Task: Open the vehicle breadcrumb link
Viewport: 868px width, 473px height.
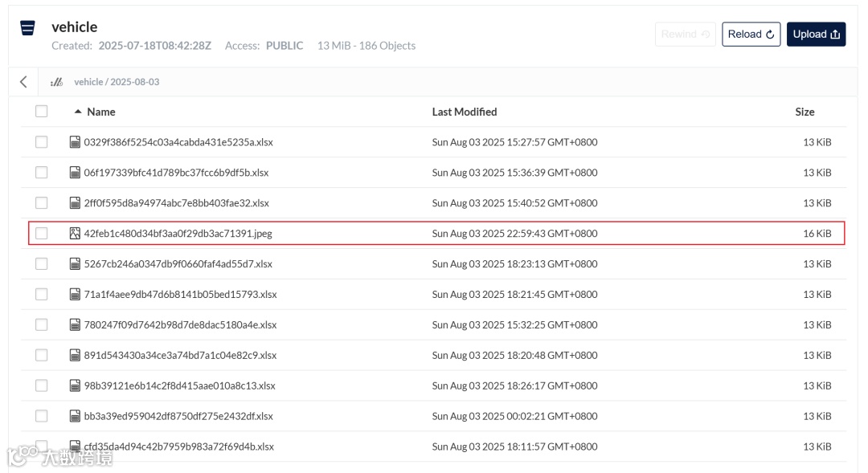Action: click(88, 82)
